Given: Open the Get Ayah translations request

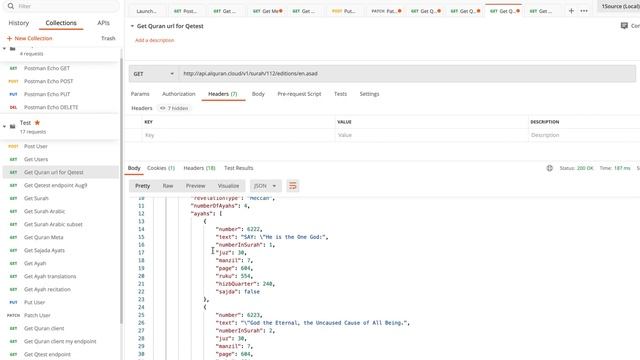Looking at the screenshot, I should [50, 276].
